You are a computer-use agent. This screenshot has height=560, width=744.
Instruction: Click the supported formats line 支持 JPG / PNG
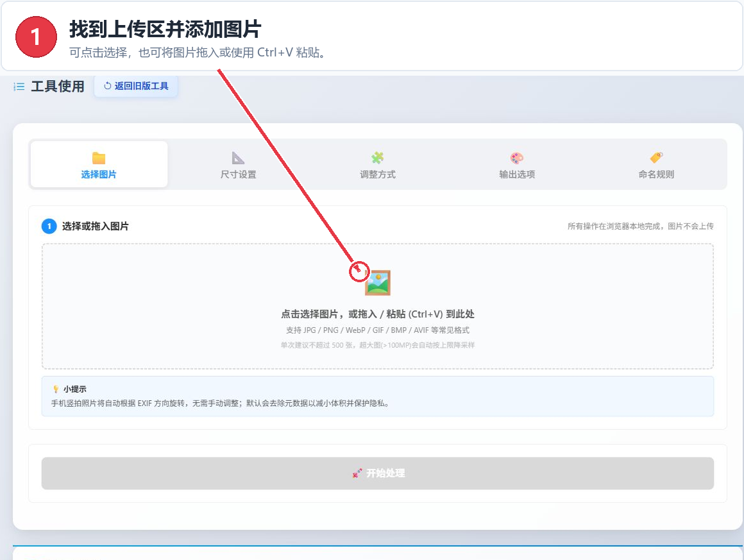378,330
